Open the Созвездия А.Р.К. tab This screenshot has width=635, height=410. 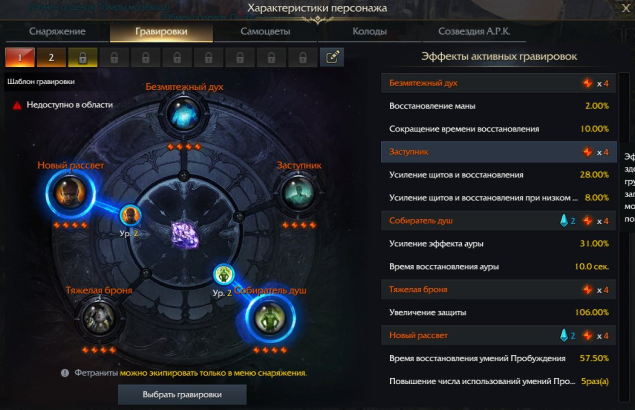(x=474, y=31)
